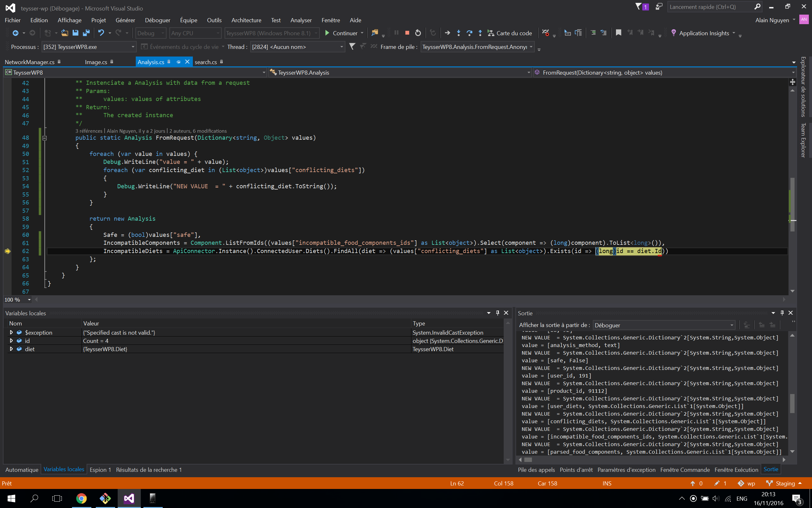This screenshot has width=812, height=508.
Task: Open the Thread dropdown showing 2824
Action: tap(298, 47)
